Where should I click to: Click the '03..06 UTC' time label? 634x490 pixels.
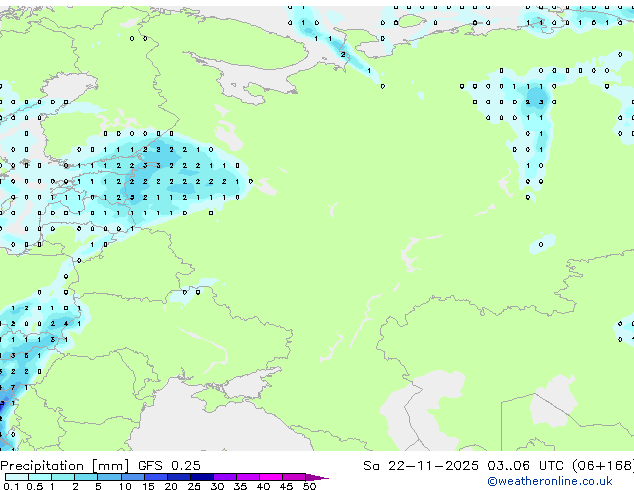point(525,466)
